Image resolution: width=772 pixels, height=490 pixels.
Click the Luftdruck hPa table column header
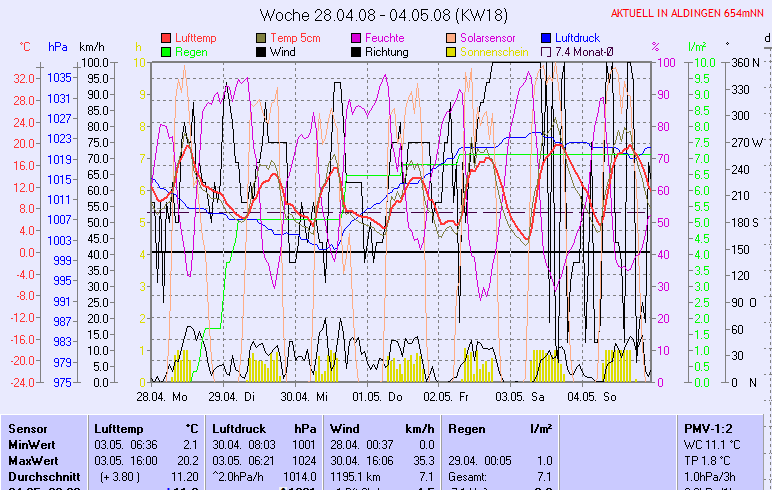264,428
